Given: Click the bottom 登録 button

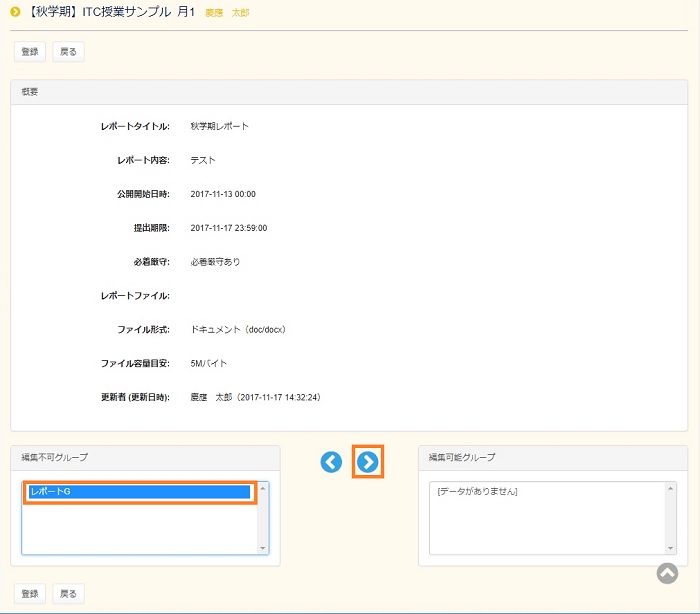Looking at the screenshot, I should click(x=29, y=593).
